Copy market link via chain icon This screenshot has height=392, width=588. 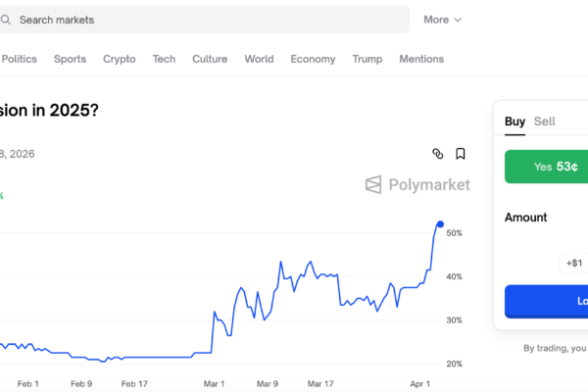(438, 154)
